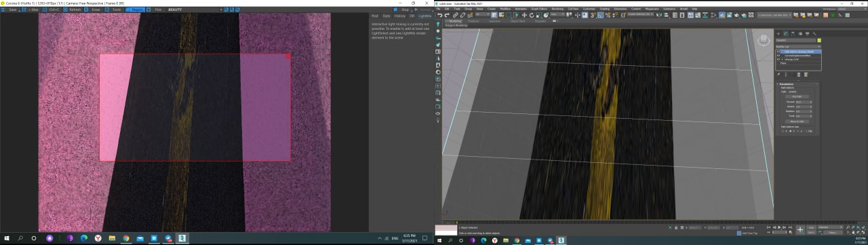Click 3ds Max icon in left taskbar
This screenshot has width=868, height=245.
point(183,238)
